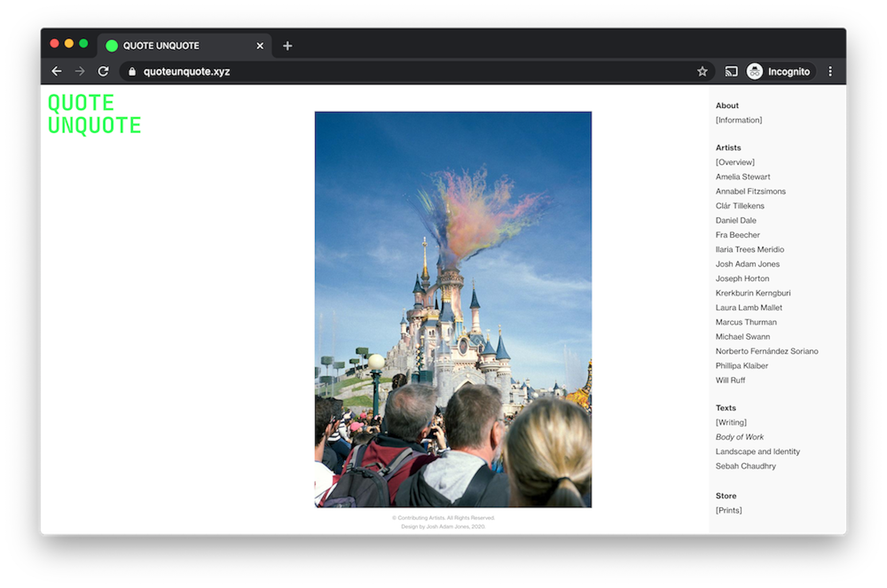Reload the page with the refresh icon
The height and width of the screenshot is (588, 887).
[x=103, y=71]
